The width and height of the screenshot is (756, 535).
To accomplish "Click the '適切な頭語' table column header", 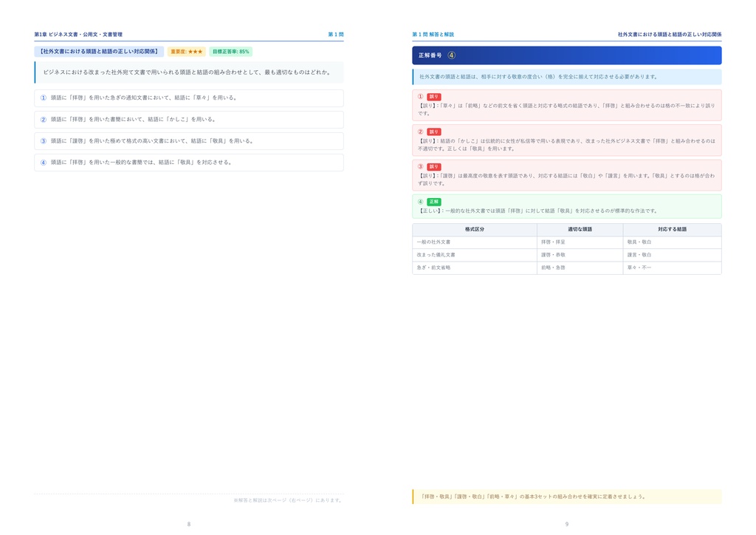I will [580, 229].
